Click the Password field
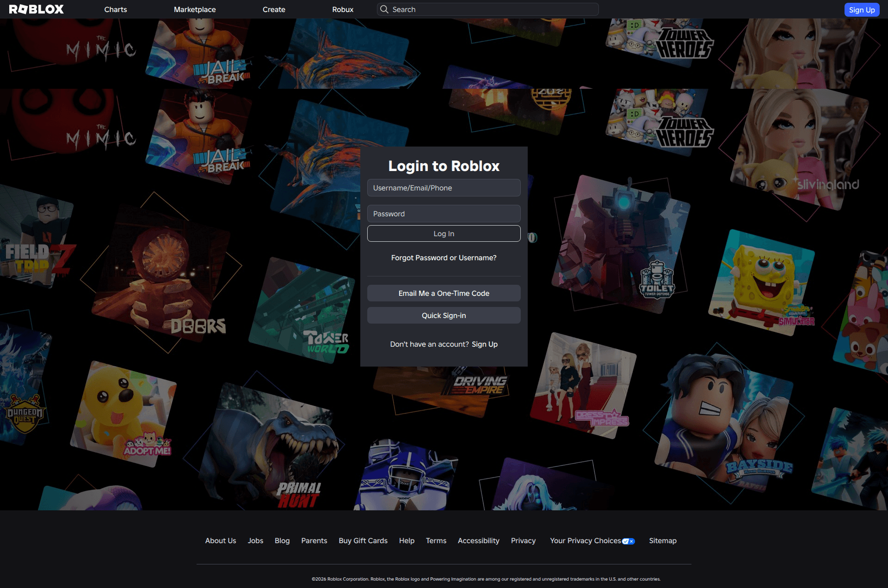The image size is (888, 588). click(x=444, y=214)
